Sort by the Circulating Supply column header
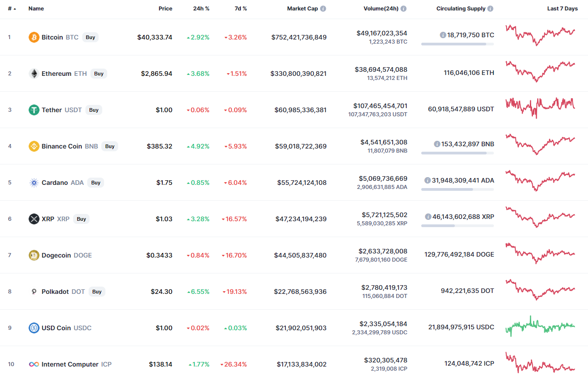588x377 pixels. pos(461,9)
